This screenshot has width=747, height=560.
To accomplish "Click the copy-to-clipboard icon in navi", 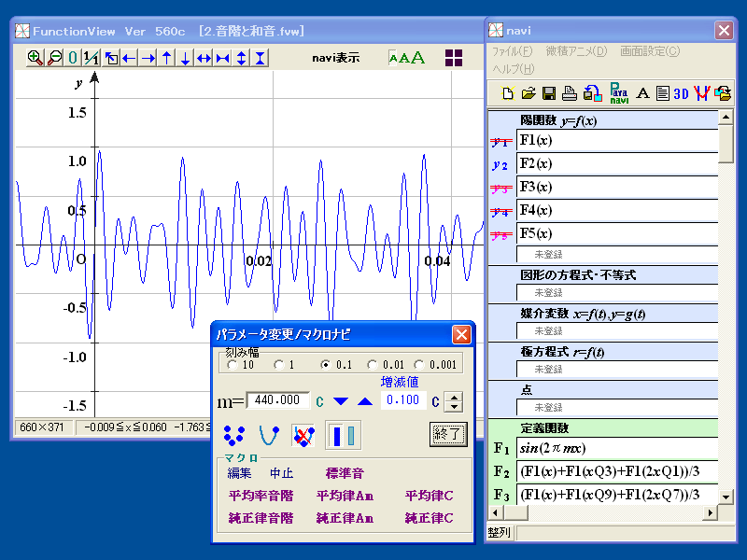I will click(593, 93).
